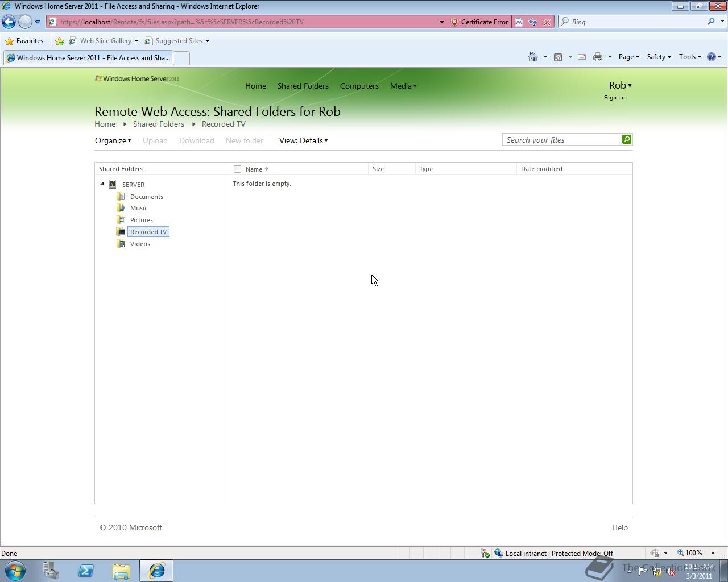The image size is (728, 582).
Task: Click the popup blocker status icon
Action: pos(485,553)
